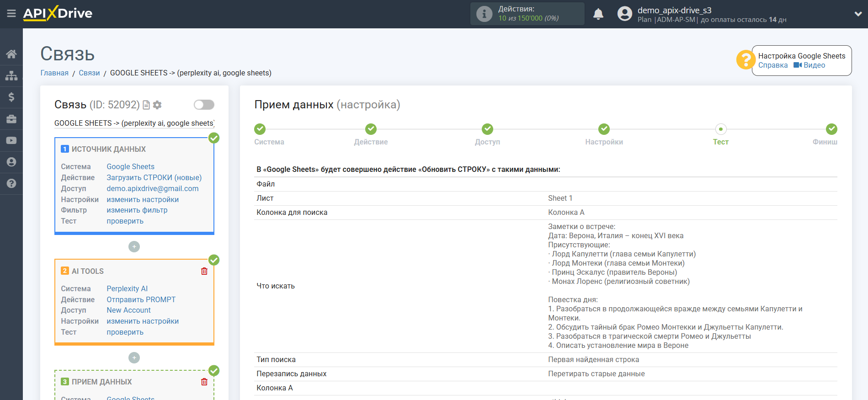Add step below AI Tools block

[134, 358]
